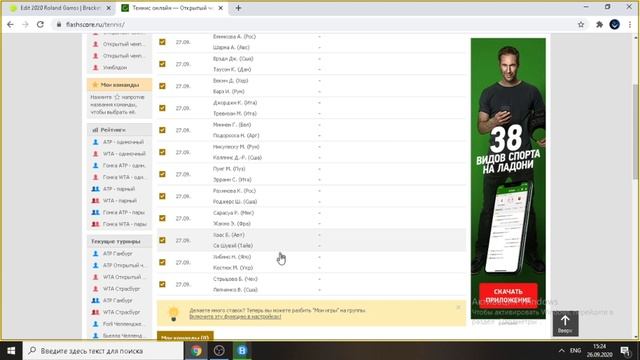Close the Roland Garros tab
The width and height of the screenshot is (640, 360).
[109, 8]
